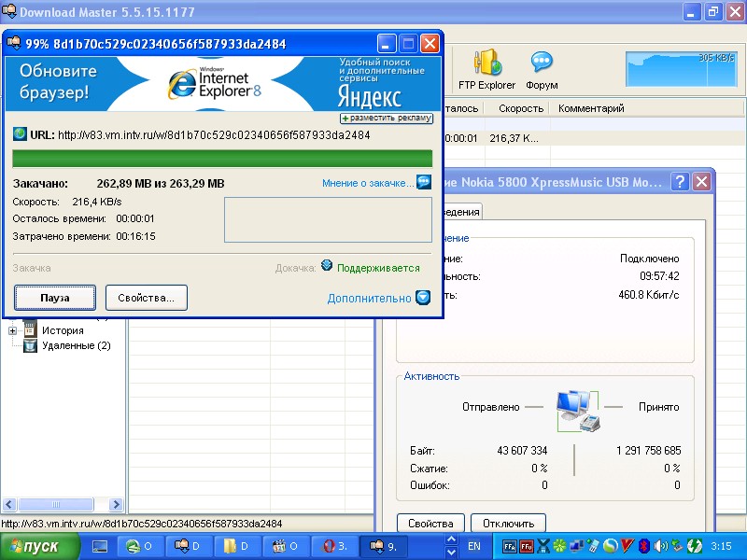Switch to the folder 'D' taskbar button
Image resolution: width=747 pixels, height=560 pixels.
237,546
